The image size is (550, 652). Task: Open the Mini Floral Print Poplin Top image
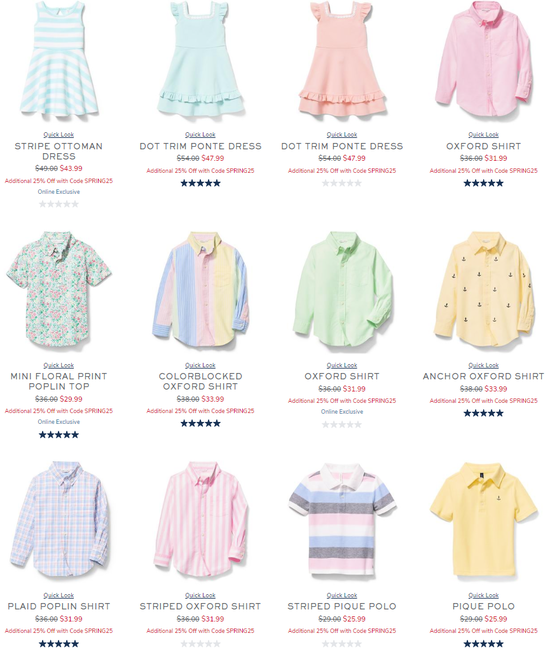coord(59,290)
